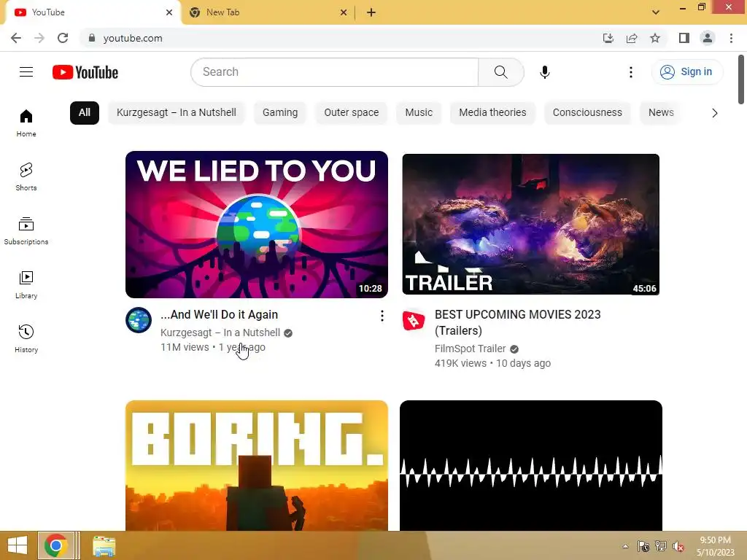
Task: Open Kurzgesagt – In a Nutshell channel name
Action: (220, 332)
